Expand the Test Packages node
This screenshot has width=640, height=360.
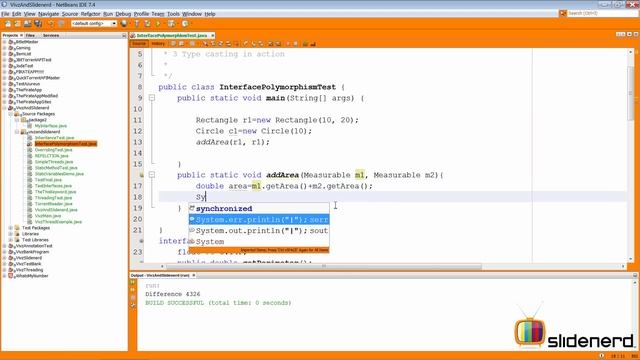(11, 228)
